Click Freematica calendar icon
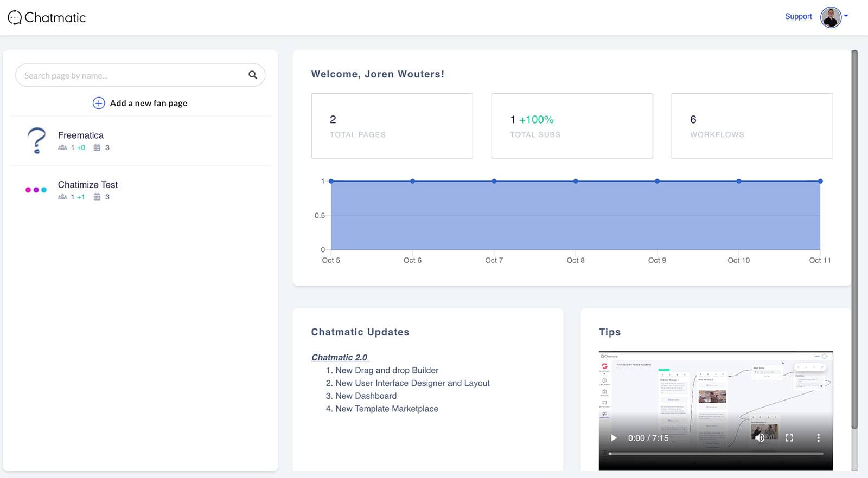 [x=97, y=147]
